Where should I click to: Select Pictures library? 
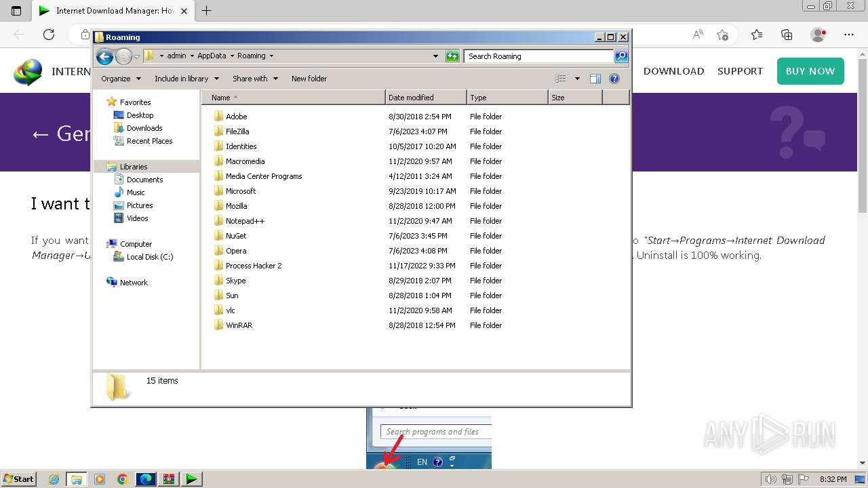tap(140, 205)
